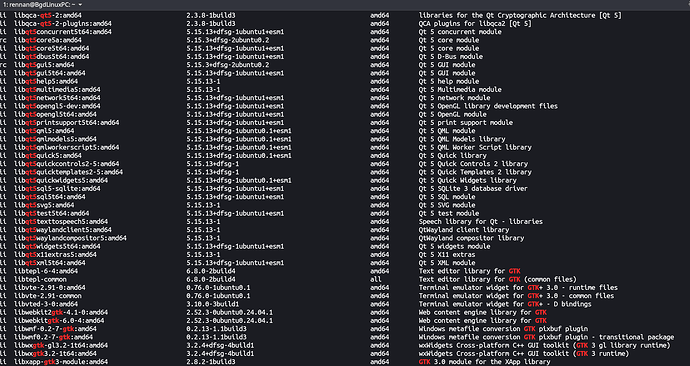
Task: Click the 'Qt 5 SQLite 3 database driver' description
Action: 473,189
